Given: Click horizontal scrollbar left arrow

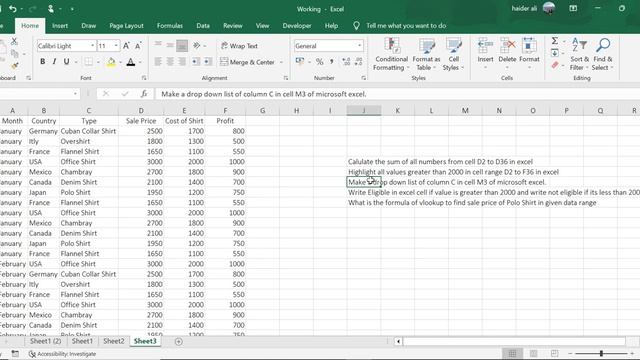Looking at the screenshot, I should 398,341.
